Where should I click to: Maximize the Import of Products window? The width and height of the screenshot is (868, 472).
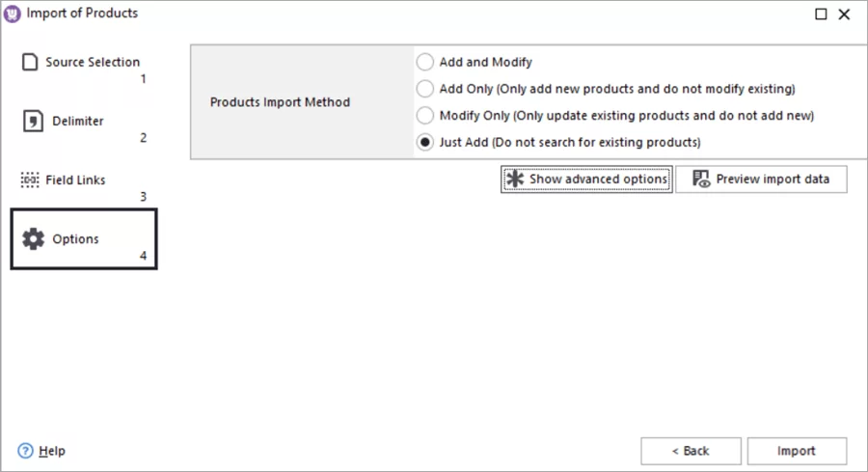coord(821,14)
